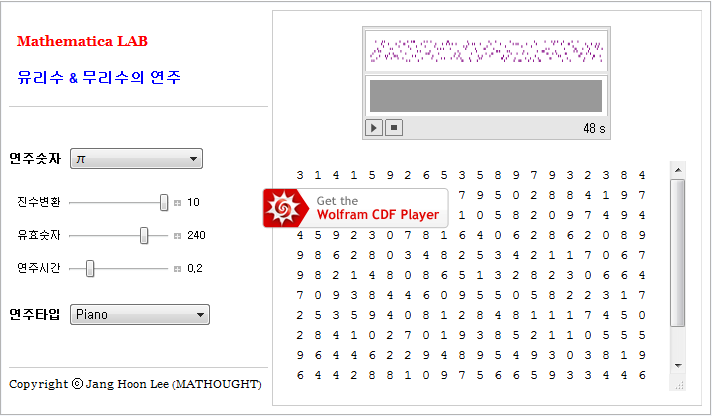Click the 유효숫자 slider thumb
712x417 pixels.
coord(144,235)
